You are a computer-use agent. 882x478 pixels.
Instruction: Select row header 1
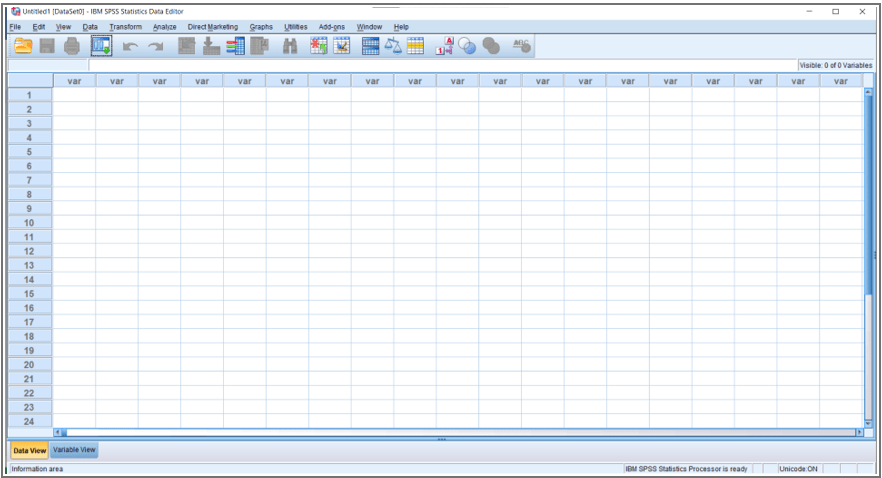(29, 96)
